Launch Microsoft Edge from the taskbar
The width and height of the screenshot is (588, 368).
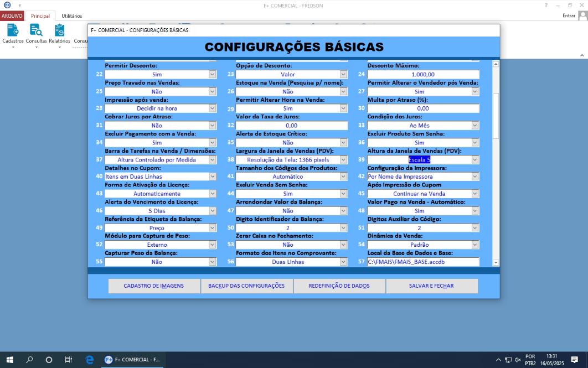89,360
